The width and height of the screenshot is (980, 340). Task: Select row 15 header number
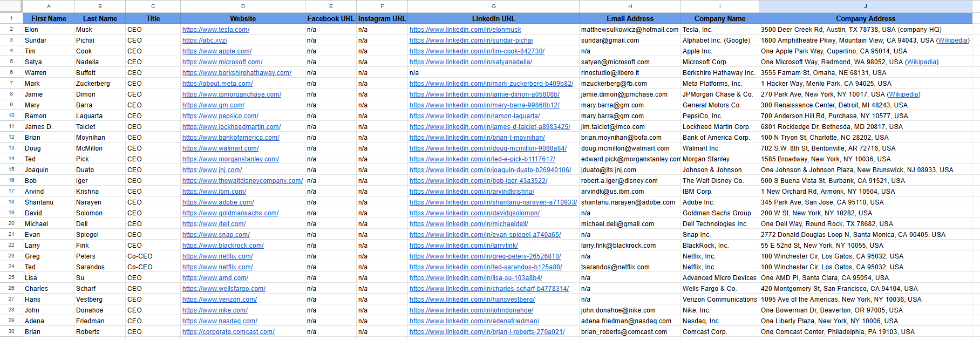point(11,169)
